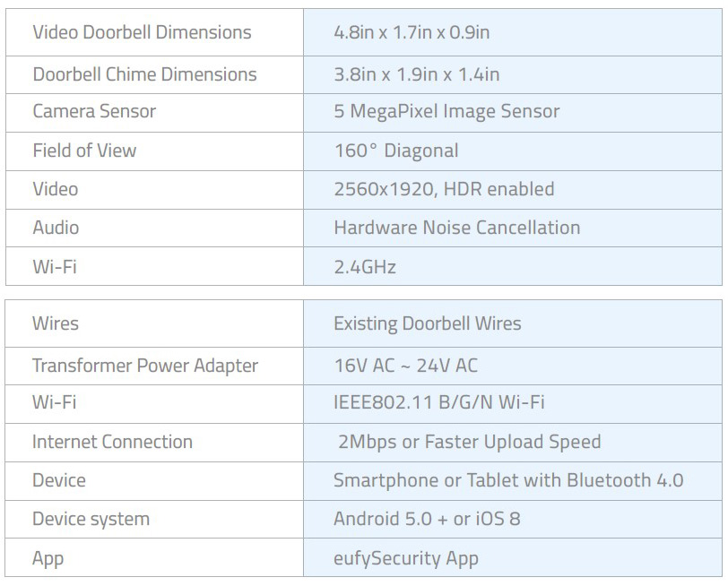Click the eufySecurity App cell
This screenshot has width=728, height=586.
pos(513,557)
